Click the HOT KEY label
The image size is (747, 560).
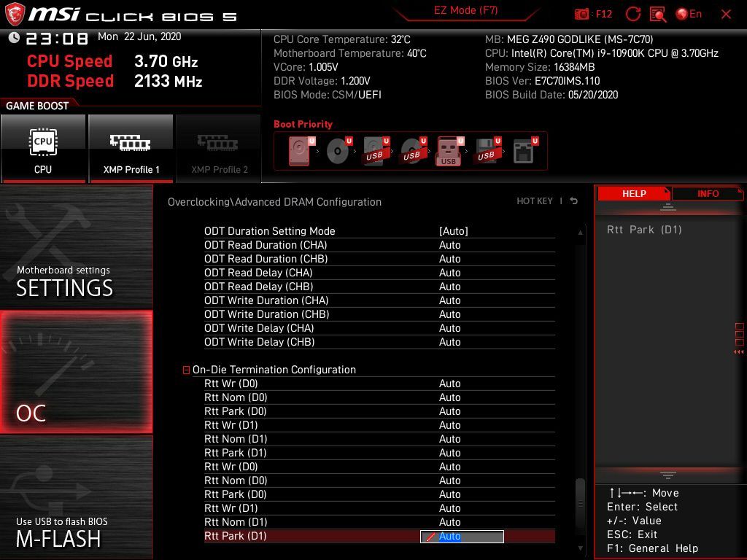point(535,201)
